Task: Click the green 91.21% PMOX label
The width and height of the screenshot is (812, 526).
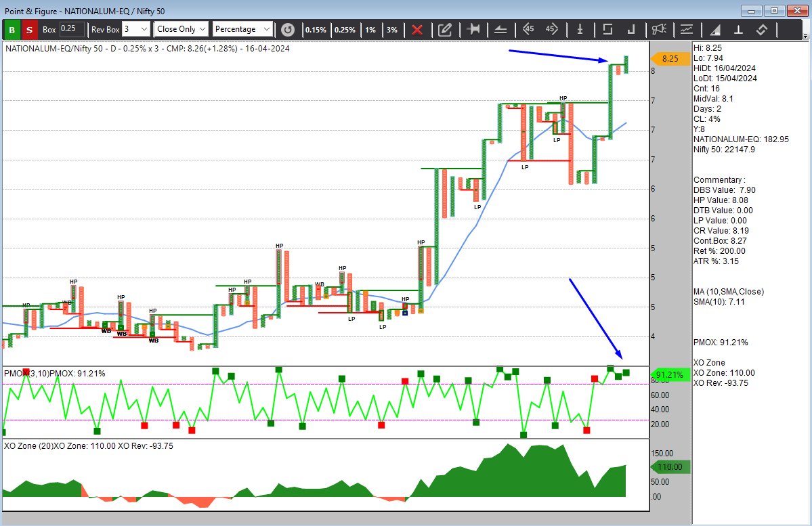Action: click(670, 374)
